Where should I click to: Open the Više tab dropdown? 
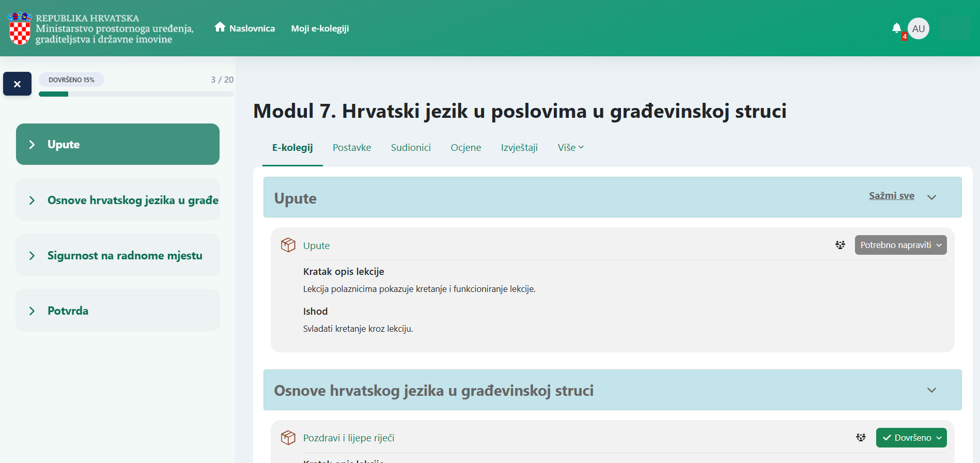(571, 148)
